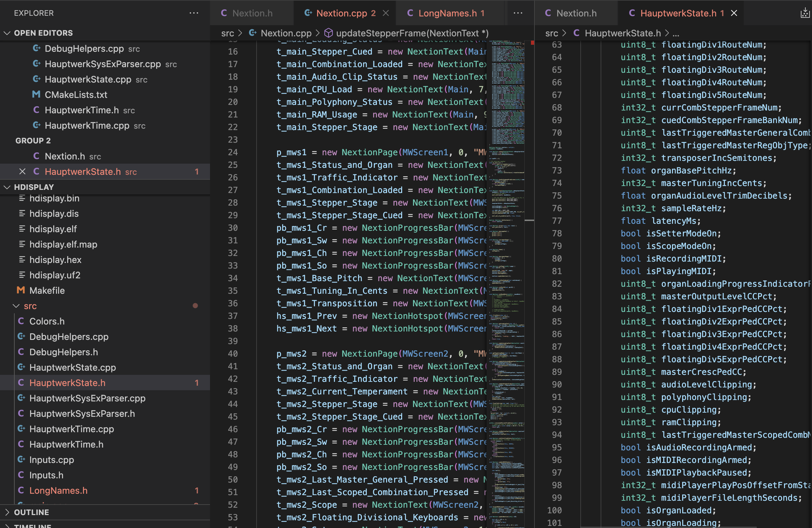Open Inputs.cpp in the src folder

pyautogui.click(x=51, y=460)
